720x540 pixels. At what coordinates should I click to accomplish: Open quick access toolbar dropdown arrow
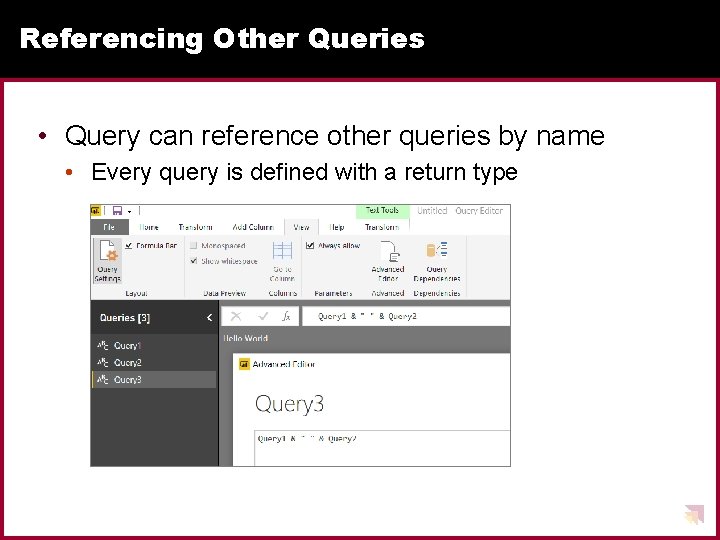pyautogui.click(x=129, y=212)
